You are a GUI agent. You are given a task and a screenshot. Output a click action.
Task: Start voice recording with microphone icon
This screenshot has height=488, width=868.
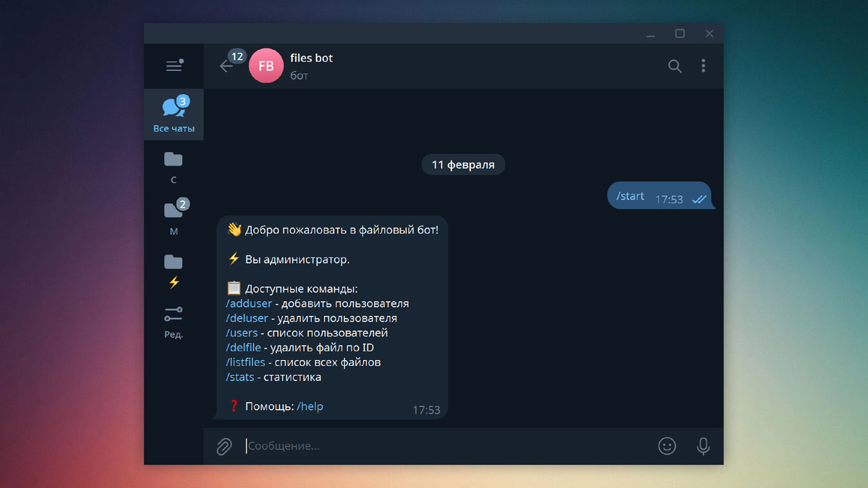coord(703,446)
